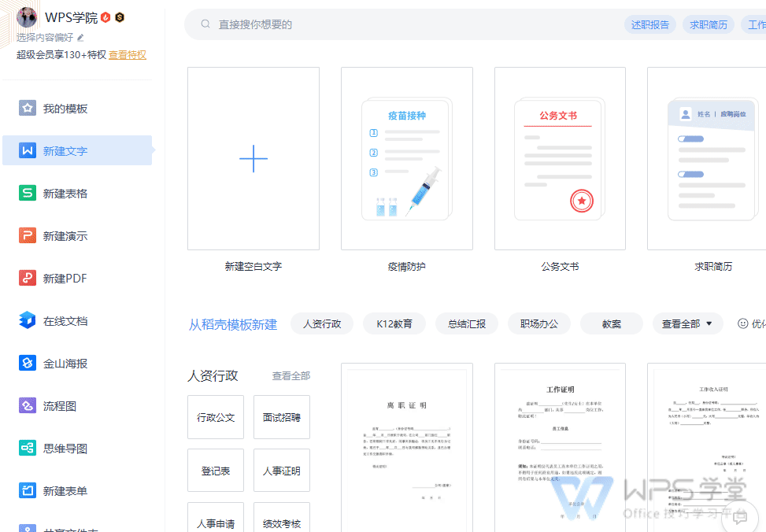Select the 人资行政 category pill
This screenshot has width=766, height=532.
322,323
